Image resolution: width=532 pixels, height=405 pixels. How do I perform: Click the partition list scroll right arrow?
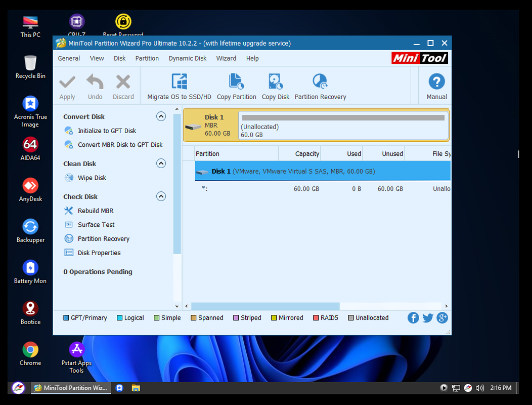tap(447, 306)
